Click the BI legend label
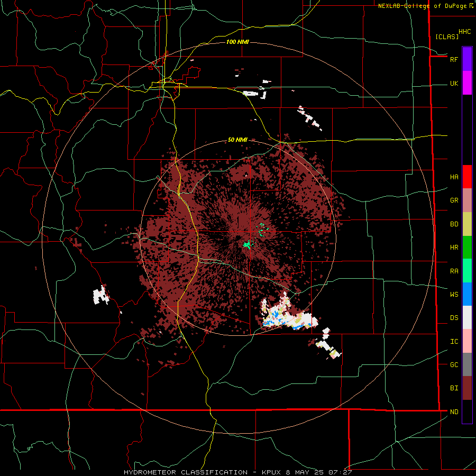The height and width of the screenshot is (476, 476). tap(454, 388)
